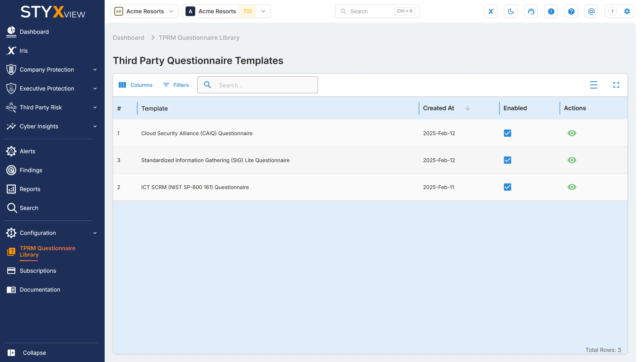Open table Filters
Screen dimensions: 644x362
pyautogui.click(x=176, y=85)
